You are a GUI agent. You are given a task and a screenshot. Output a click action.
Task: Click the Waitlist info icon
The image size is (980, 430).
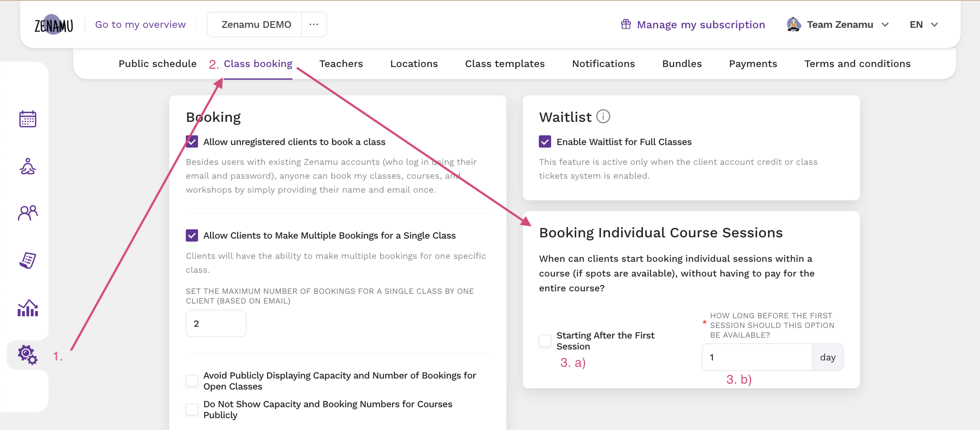603,116
